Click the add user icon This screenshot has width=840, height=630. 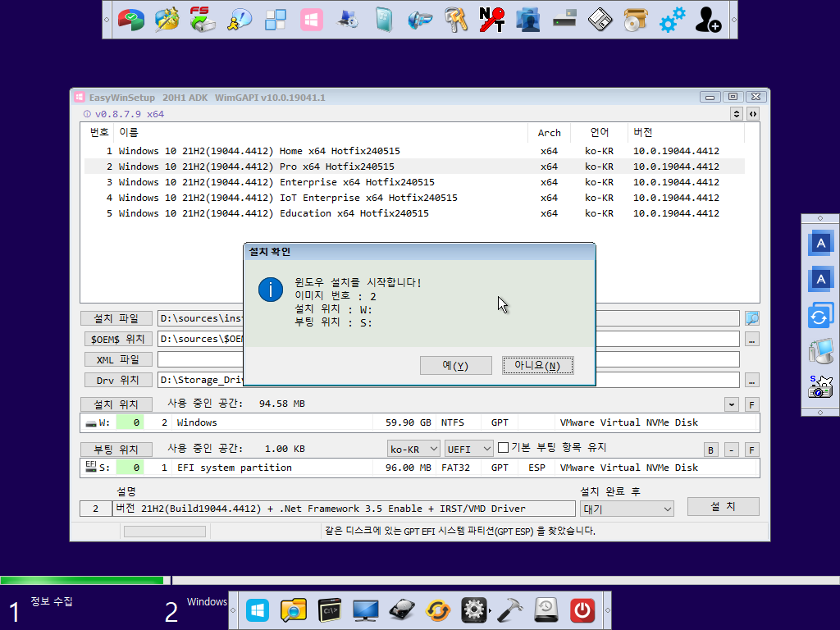pyautogui.click(x=708, y=20)
